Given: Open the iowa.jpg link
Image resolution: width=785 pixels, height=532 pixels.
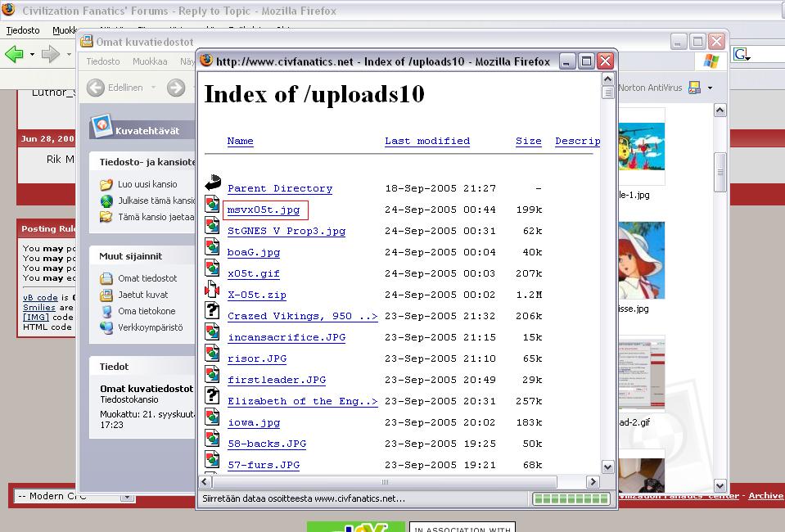Looking at the screenshot, I should (253, 422).
